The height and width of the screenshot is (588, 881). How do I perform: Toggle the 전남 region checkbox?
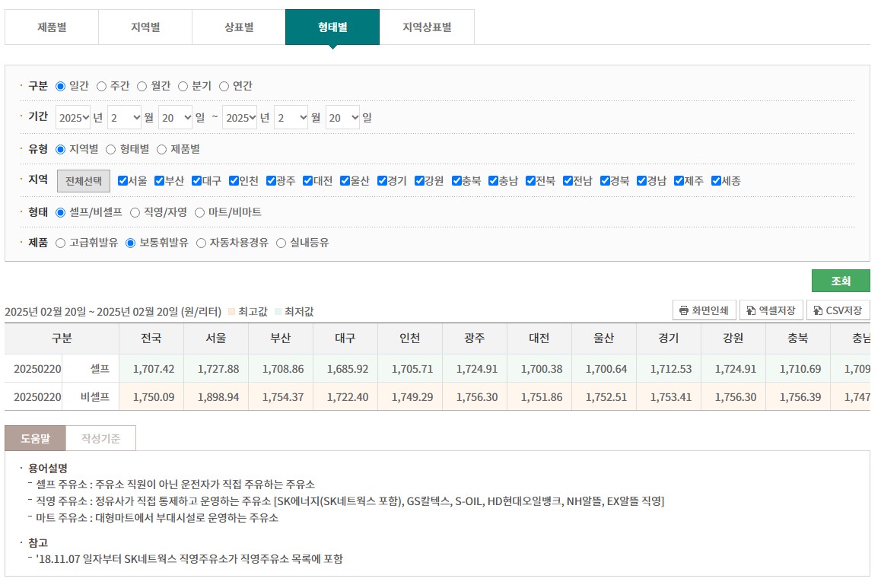[568, 181]
